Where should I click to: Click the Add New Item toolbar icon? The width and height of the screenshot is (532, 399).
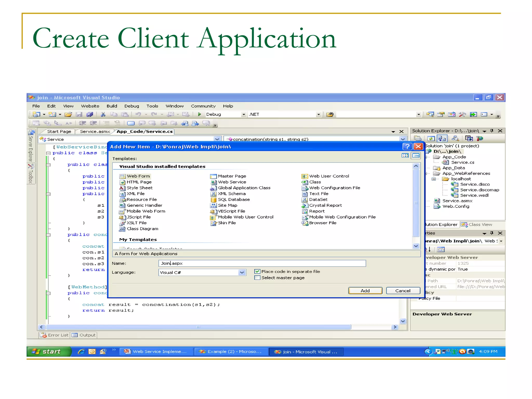click(x=53, y=114)
